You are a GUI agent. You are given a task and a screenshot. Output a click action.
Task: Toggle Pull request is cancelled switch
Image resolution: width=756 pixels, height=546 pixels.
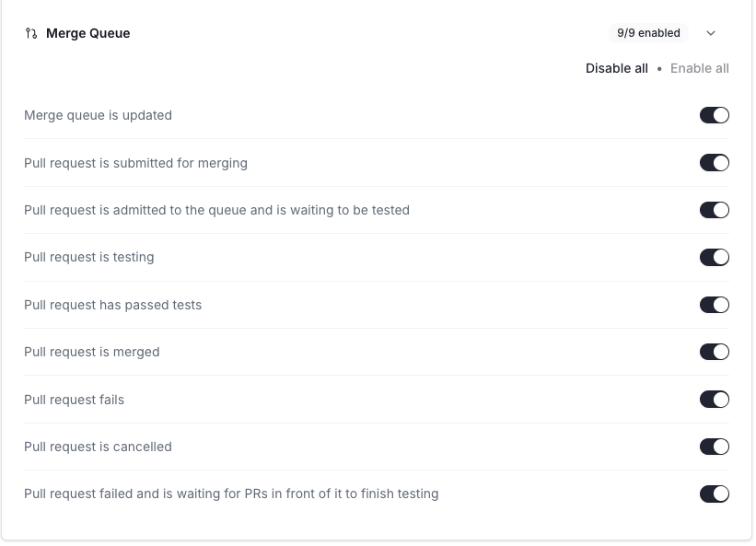[x=715, y=447]
